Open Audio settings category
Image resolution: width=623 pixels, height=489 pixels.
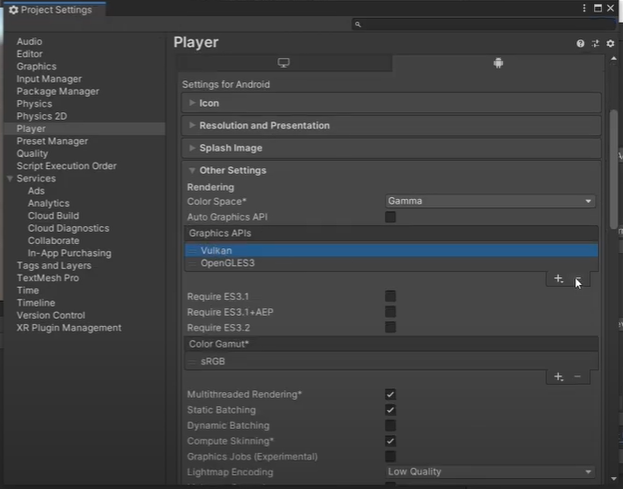(x=29, y=42)
